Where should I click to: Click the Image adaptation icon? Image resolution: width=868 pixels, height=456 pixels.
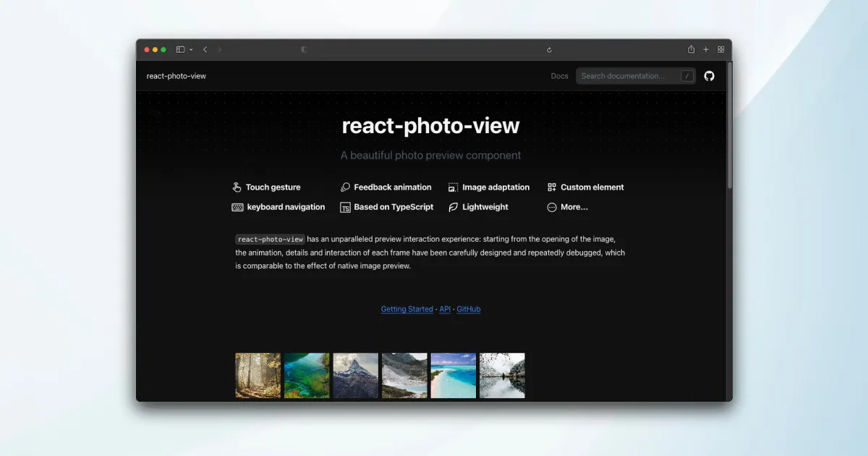(454, 187)
